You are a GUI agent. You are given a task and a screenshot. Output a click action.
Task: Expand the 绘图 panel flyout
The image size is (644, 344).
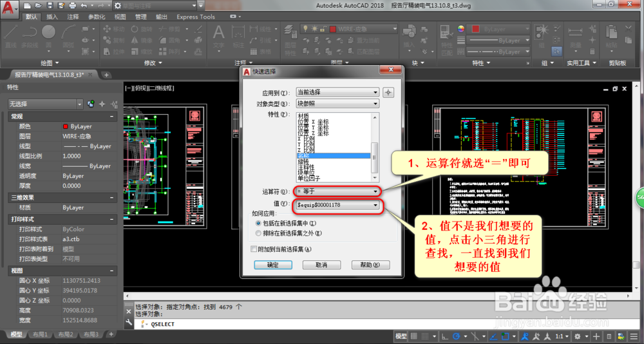click(50, 63)
